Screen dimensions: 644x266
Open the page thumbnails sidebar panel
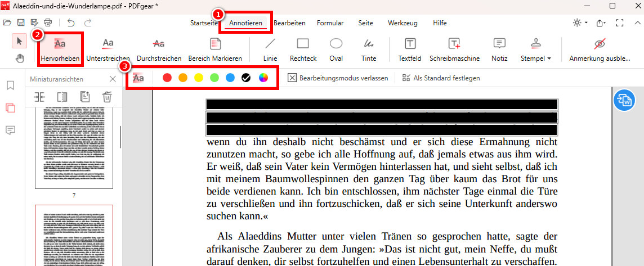[11, 109]
